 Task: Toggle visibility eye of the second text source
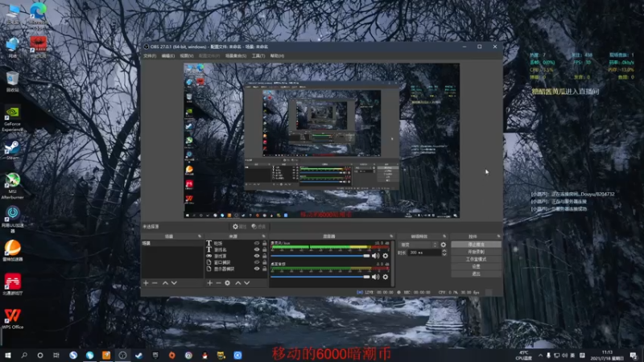click(x=257, y=249)
